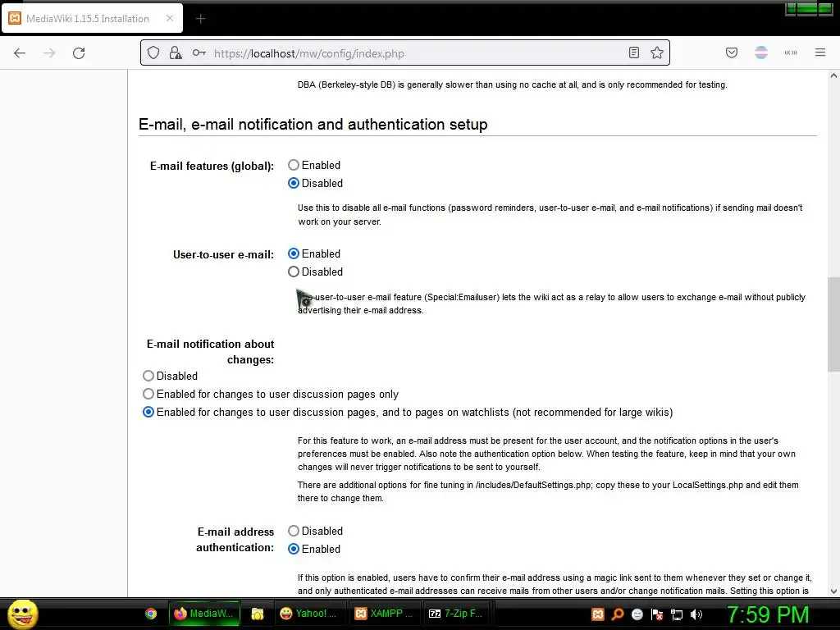Screen dimensions: 840x630
Task: Click the scrollbar up arrow
Action: [833, 75]
